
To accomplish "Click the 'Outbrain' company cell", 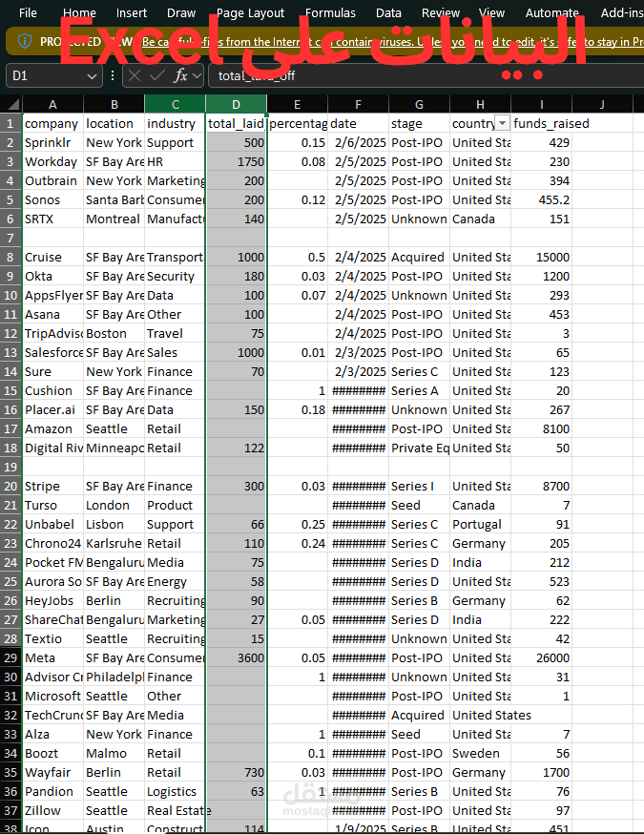I will (x=52, y=181).
